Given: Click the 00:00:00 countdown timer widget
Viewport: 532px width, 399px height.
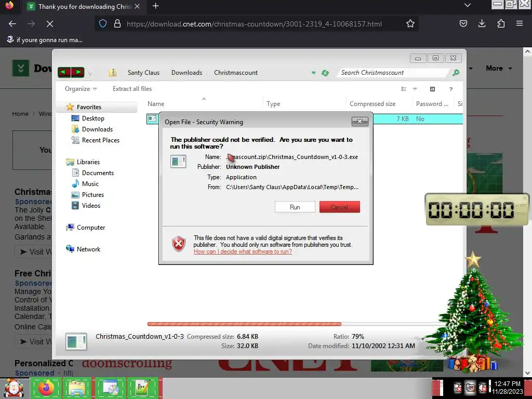Looking at the screenshot, I should tap(477, 209).
